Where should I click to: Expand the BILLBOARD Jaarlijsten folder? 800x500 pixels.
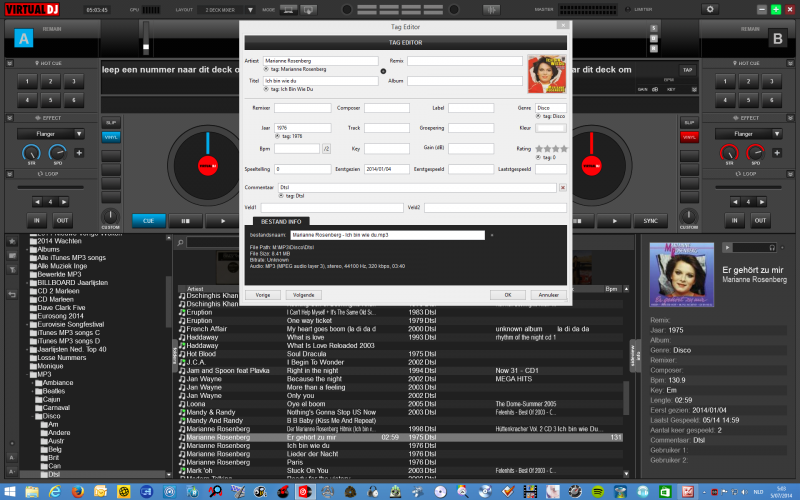[27, 283]
